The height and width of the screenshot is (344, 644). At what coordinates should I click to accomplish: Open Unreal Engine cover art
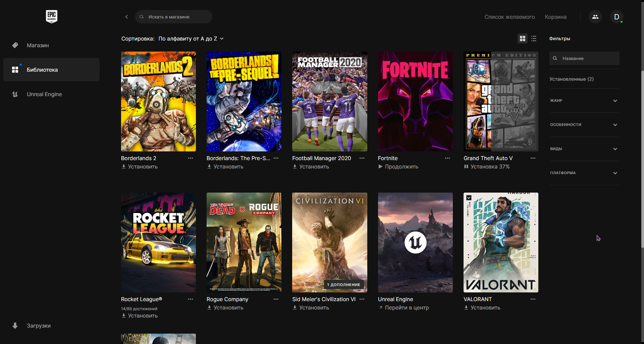click(415, 243)
